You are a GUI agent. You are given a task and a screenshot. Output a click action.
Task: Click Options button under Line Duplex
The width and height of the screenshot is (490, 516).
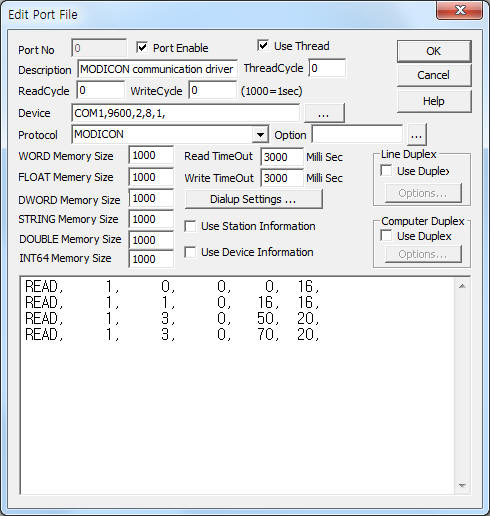click(423, 193)
